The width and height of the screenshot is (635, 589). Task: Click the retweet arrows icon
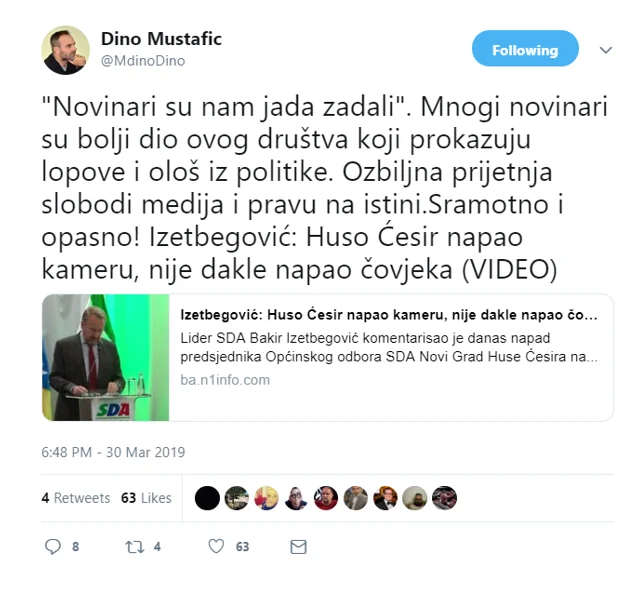134,547
